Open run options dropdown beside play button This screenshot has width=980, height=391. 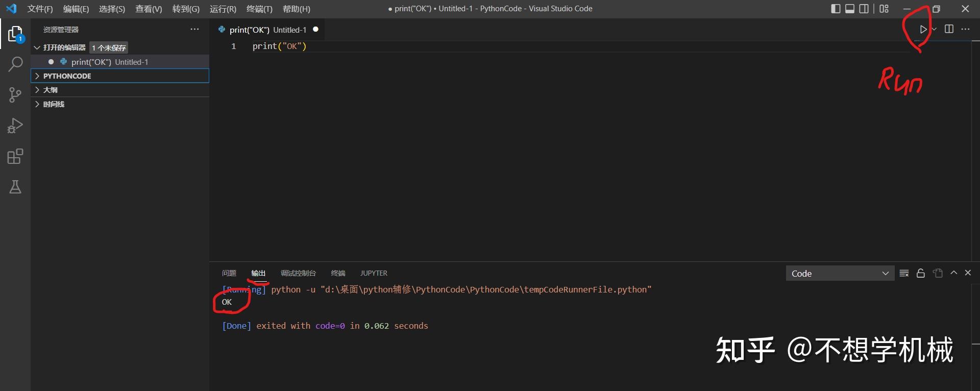pyautogui.click(x=934, y=29)
